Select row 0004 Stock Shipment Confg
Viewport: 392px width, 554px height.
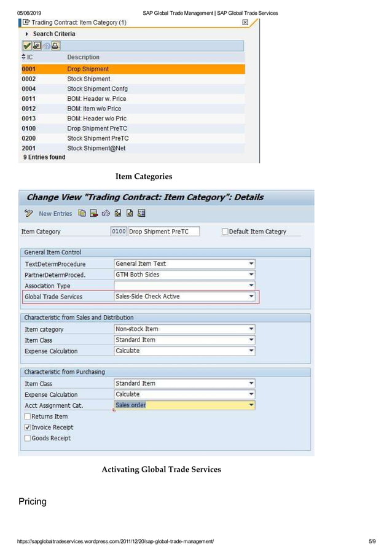[x=133, y=88]
